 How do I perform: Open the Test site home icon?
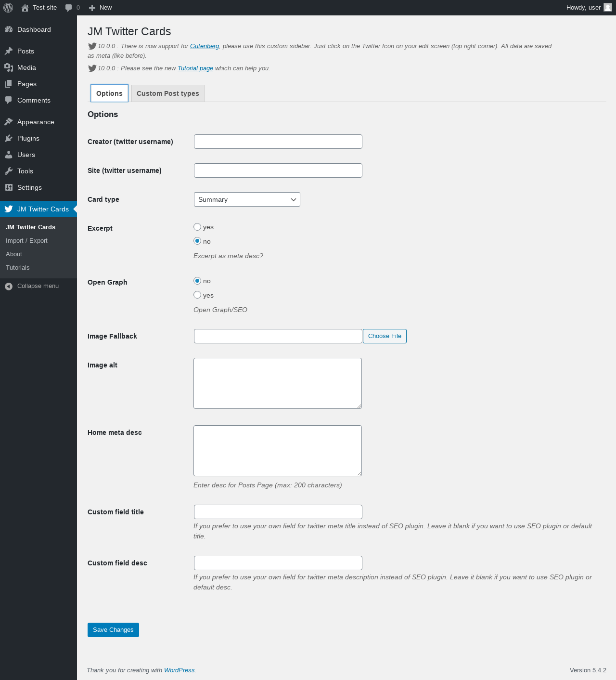pos(25,8)
